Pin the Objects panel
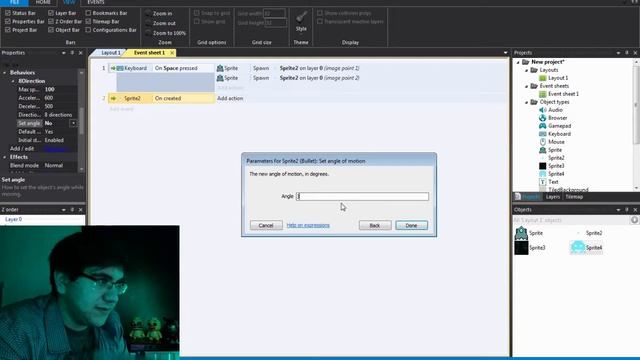The image size is (640, 360). click(x=627, y=209)
